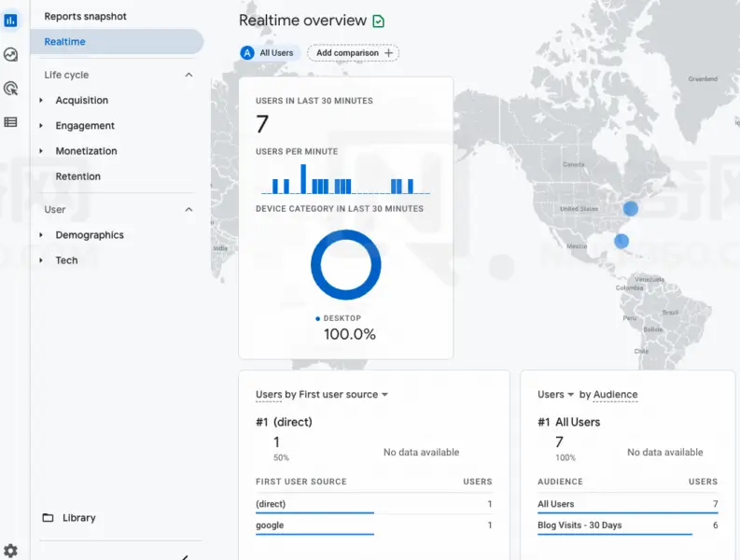Open the Retention report
This screenshot has height=560, width=740.
point(77,176)
